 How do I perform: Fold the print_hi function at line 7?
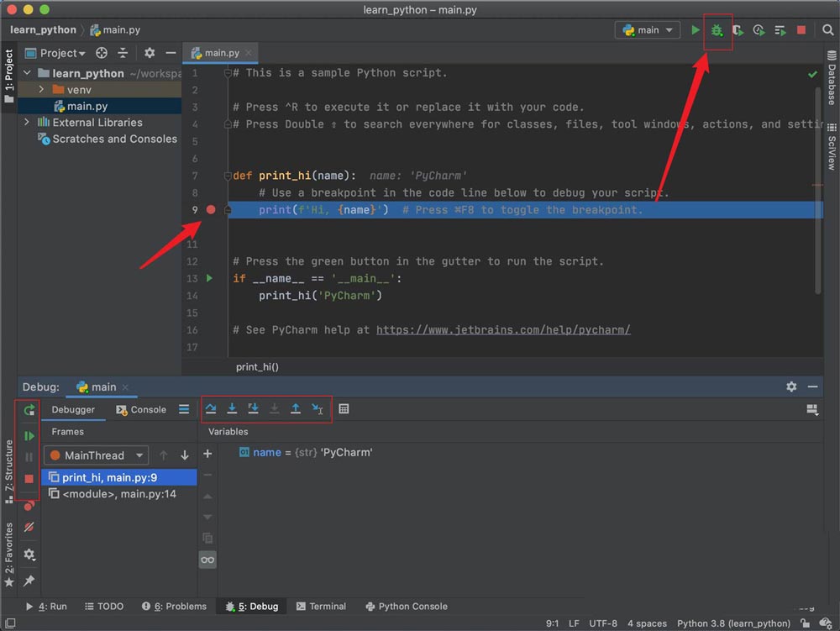click(228, 175)
